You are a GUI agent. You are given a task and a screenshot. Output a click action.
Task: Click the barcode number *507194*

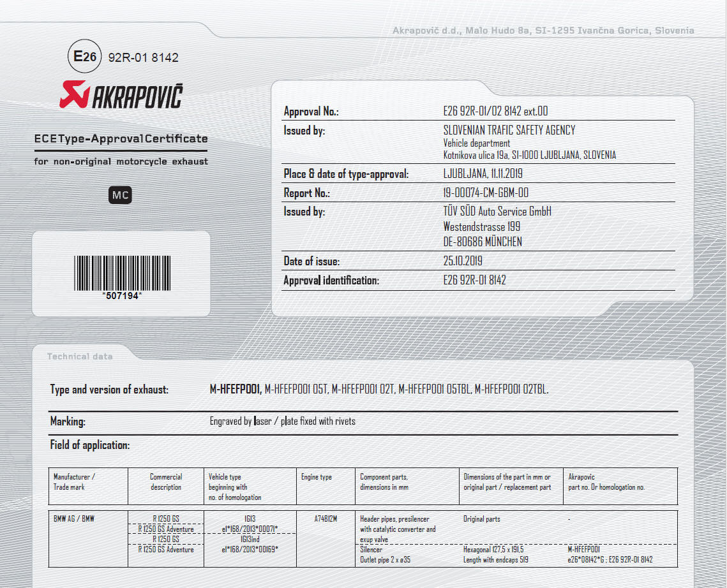(121, 296)
